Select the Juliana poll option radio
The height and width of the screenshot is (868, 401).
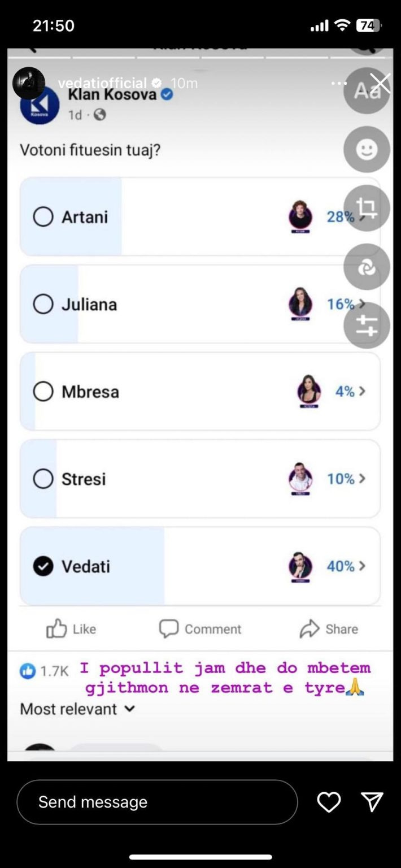coord(43,304)
